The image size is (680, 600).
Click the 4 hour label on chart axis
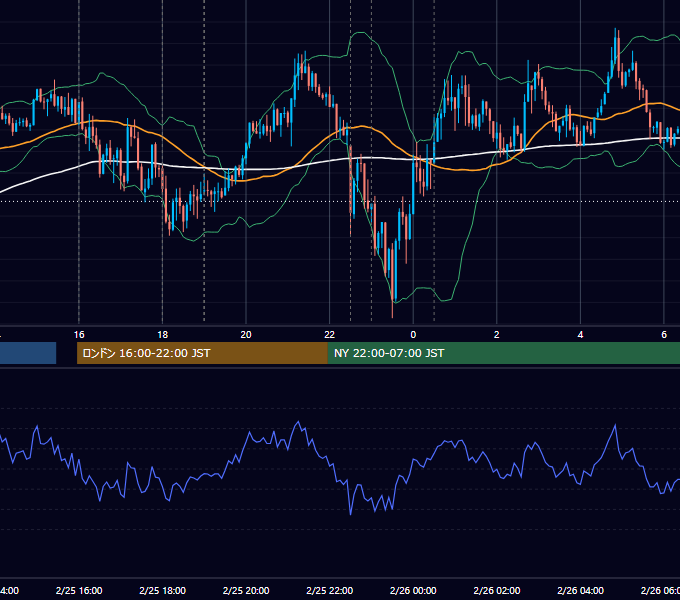[580, 335]
